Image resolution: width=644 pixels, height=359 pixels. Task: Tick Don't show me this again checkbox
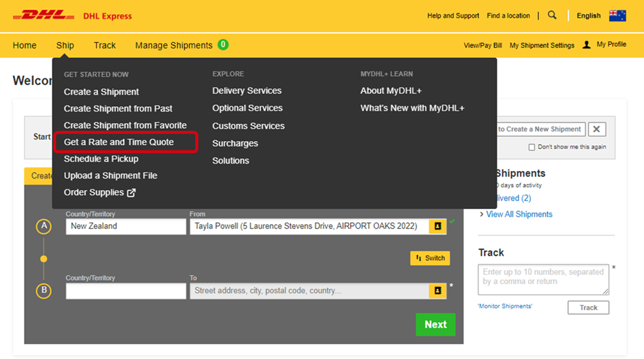[x=532, y=147]
